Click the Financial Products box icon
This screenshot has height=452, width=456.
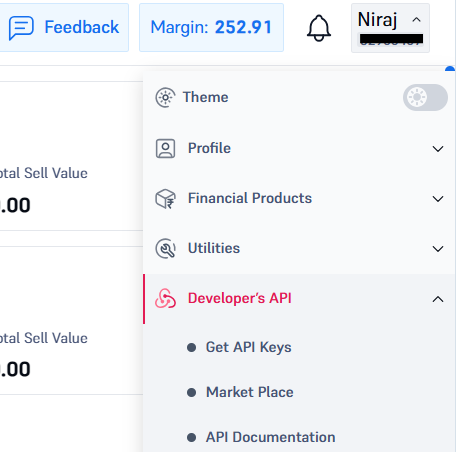pyautogui.click(x=165, y=199)
